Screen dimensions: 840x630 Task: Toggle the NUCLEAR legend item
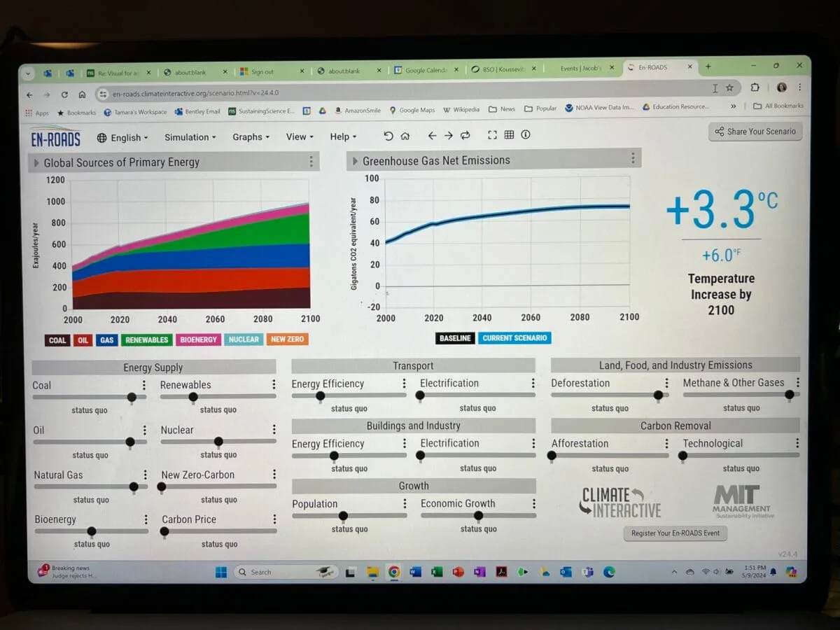click(x=244, y=339)
